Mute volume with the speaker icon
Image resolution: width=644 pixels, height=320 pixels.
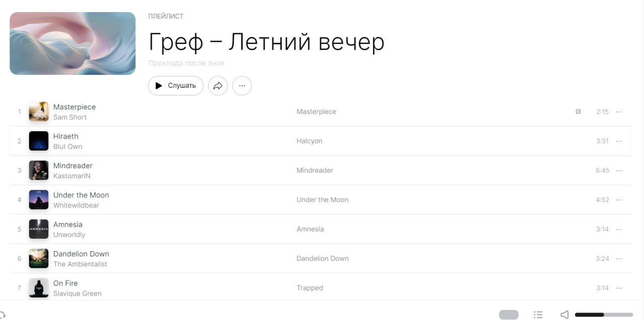pos(565,314)
